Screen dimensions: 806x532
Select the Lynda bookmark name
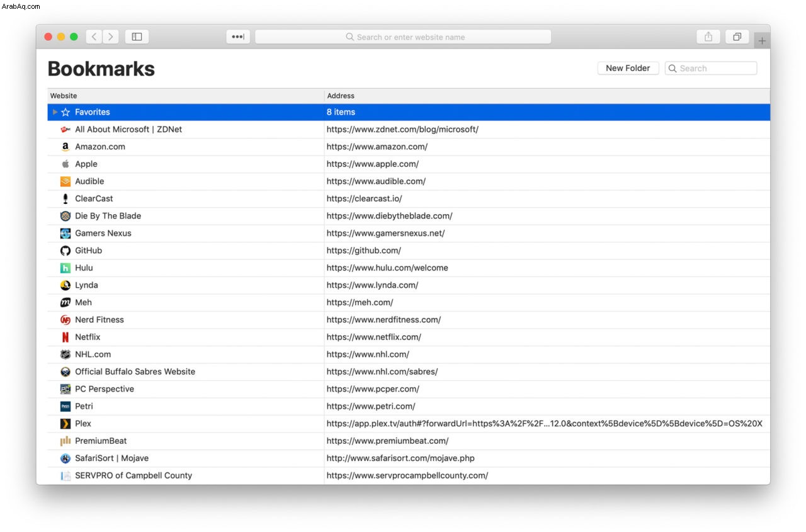pyautogui.click(x=86, y=285)
